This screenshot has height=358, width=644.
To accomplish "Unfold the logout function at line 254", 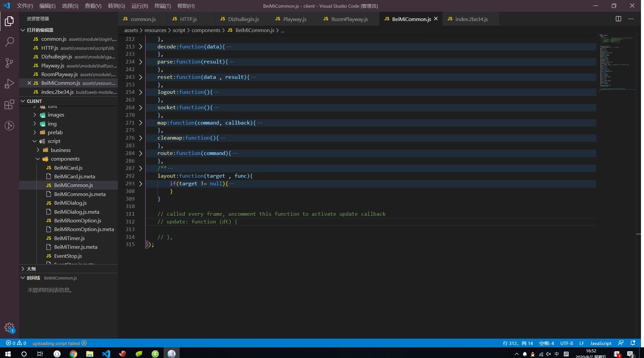I will (141, 92).
